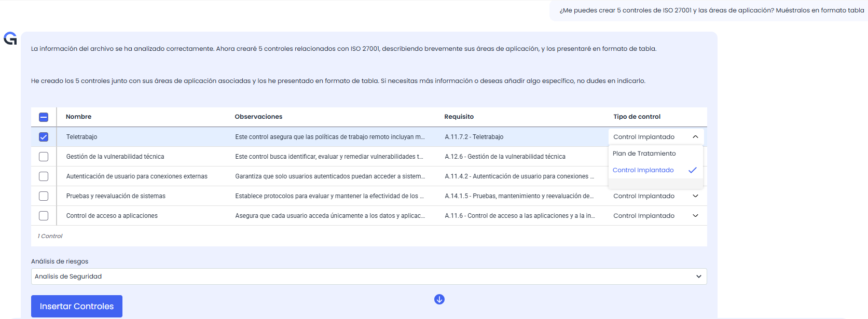Click the Nombre column header

78,117
